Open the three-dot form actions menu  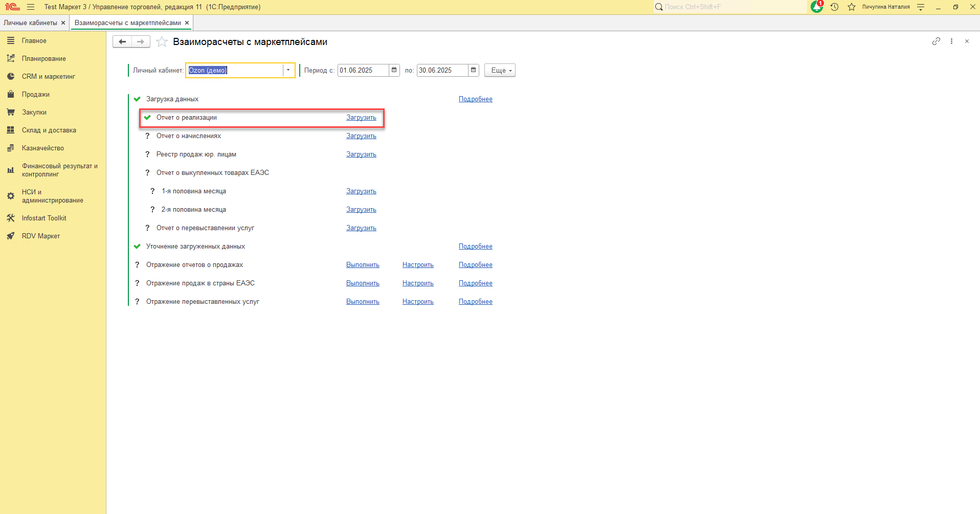[951, 41]
